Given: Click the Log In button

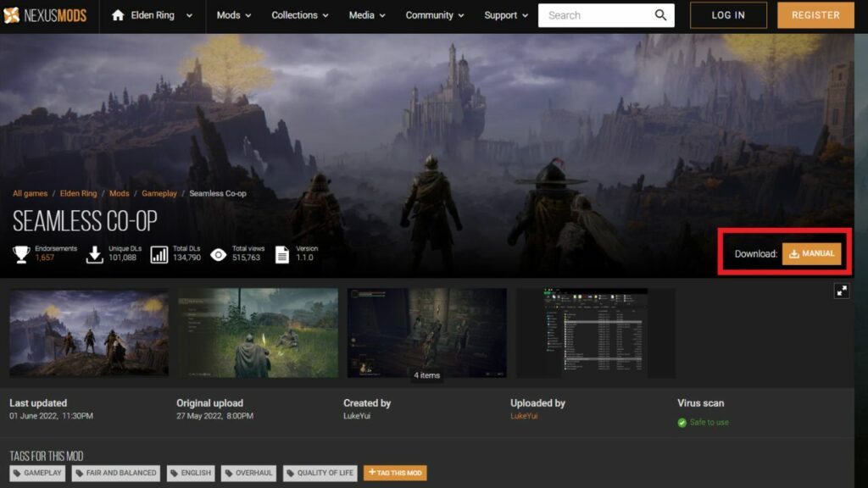Looking at the screenshot, I should (x=728, y=15).
